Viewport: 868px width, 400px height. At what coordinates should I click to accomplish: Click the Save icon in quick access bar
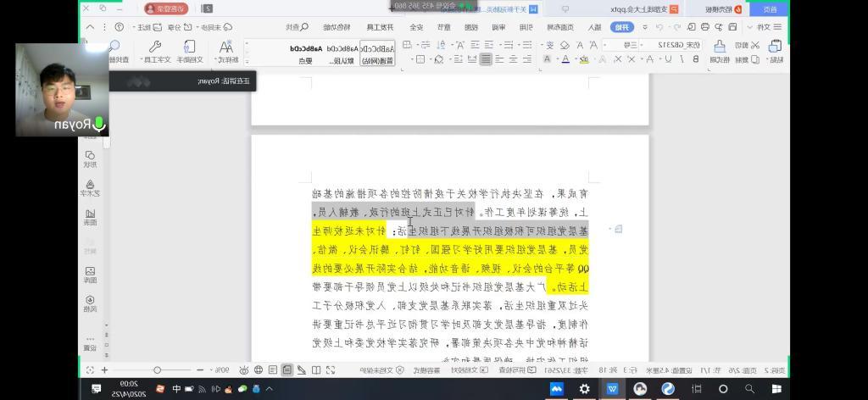(x=732, y=27)
